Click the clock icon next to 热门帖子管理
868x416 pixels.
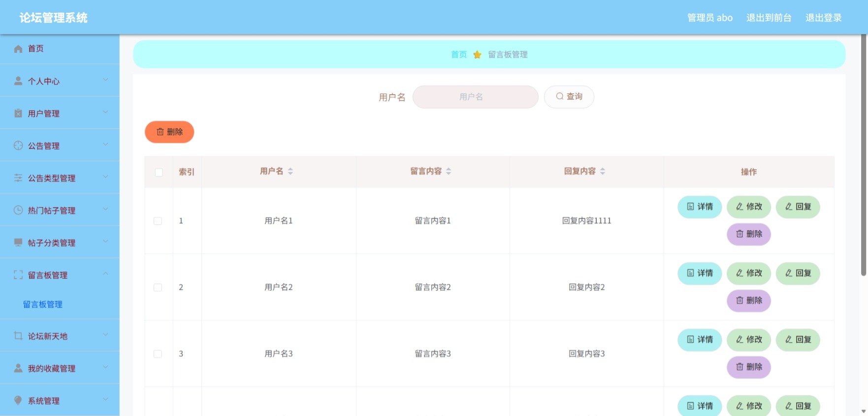18,210
